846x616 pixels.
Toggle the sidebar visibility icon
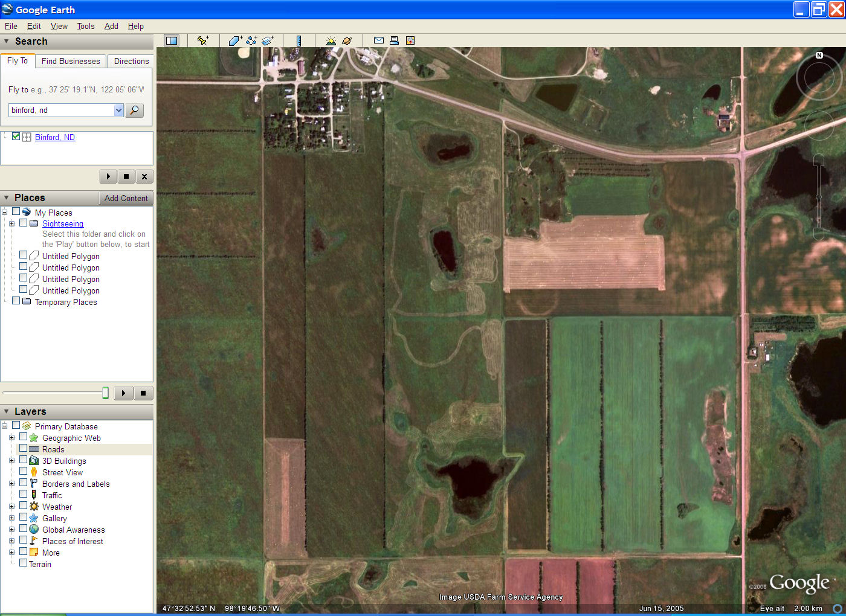[x=172, y=40]
